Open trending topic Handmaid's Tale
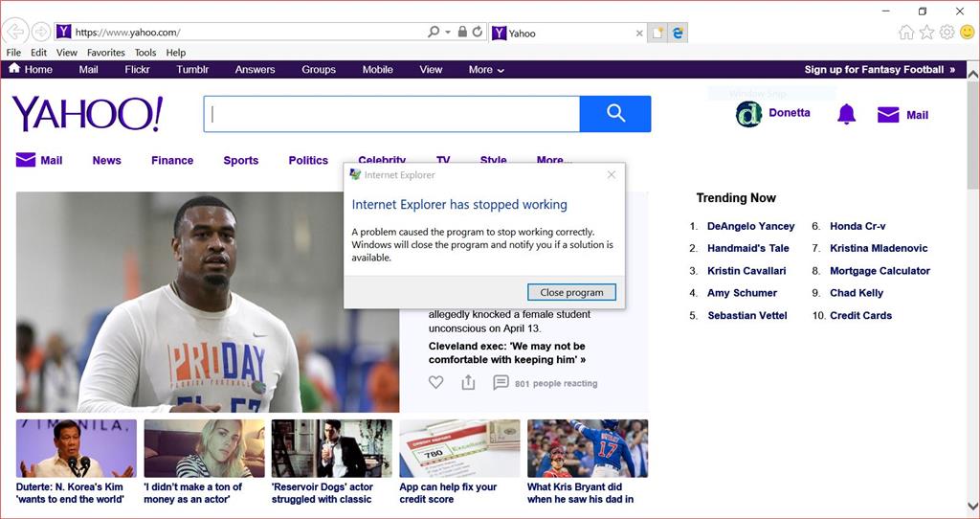Viewport: 980px width, 519px height. tap(748, 248)
